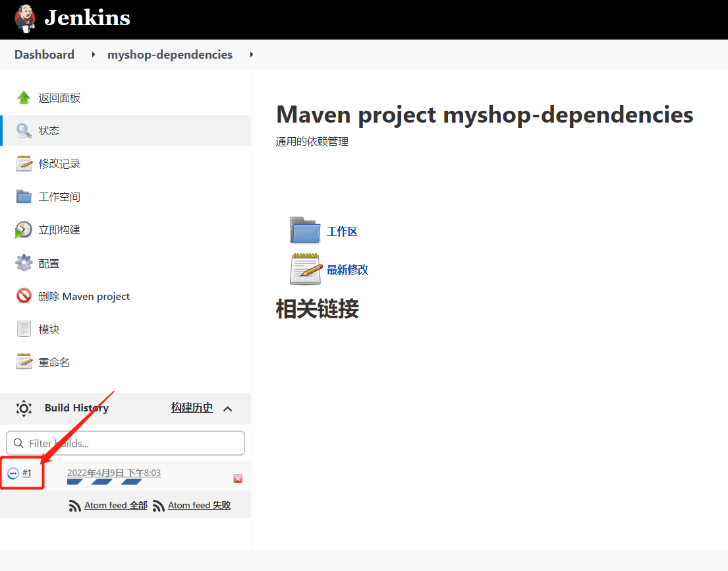Click the myshop-dependencies breadcrumb link

click(170, 55)
